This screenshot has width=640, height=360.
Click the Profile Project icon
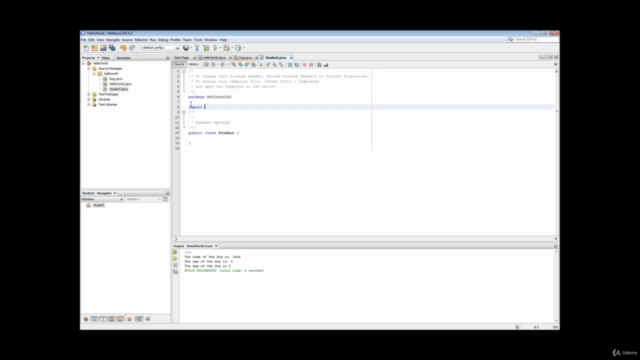coord(238,48)
